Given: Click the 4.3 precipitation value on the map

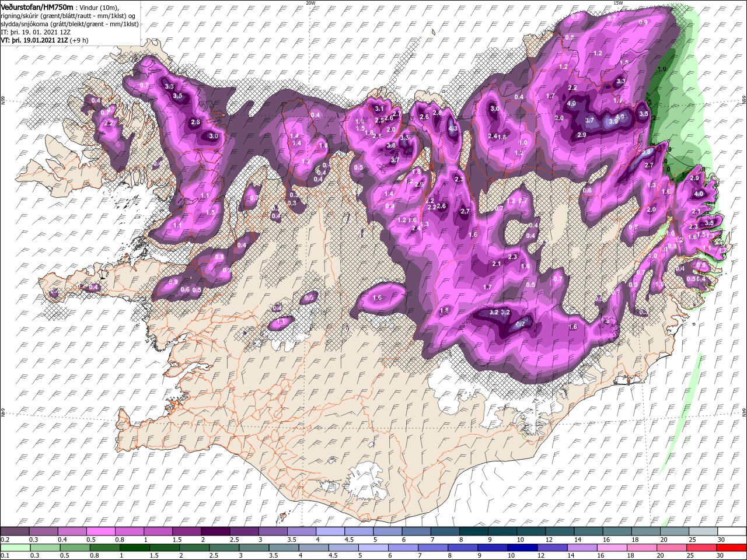Looking at the screenshot, I should [452, 128].
